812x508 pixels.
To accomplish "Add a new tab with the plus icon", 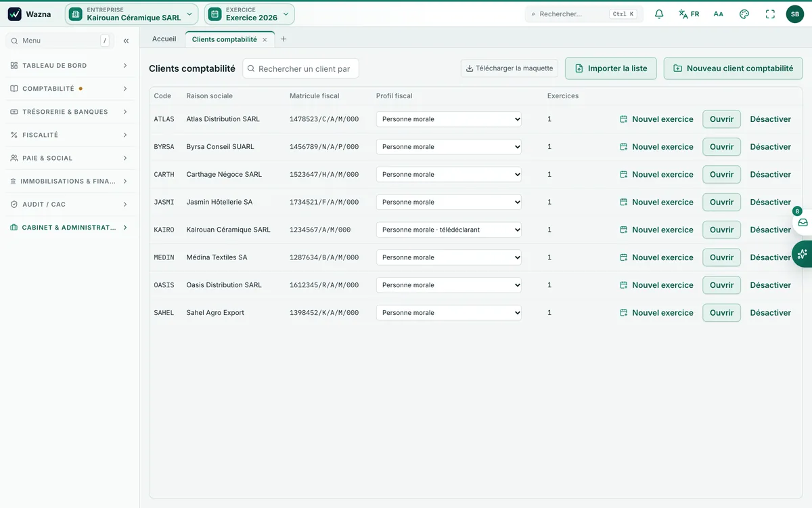I will 284,39.
